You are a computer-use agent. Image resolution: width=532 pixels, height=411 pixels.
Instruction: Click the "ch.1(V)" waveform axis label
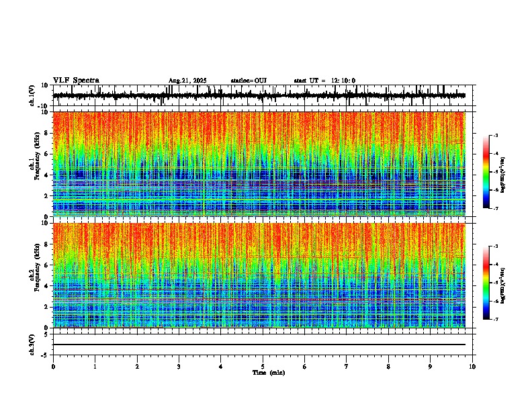point(32,95)
